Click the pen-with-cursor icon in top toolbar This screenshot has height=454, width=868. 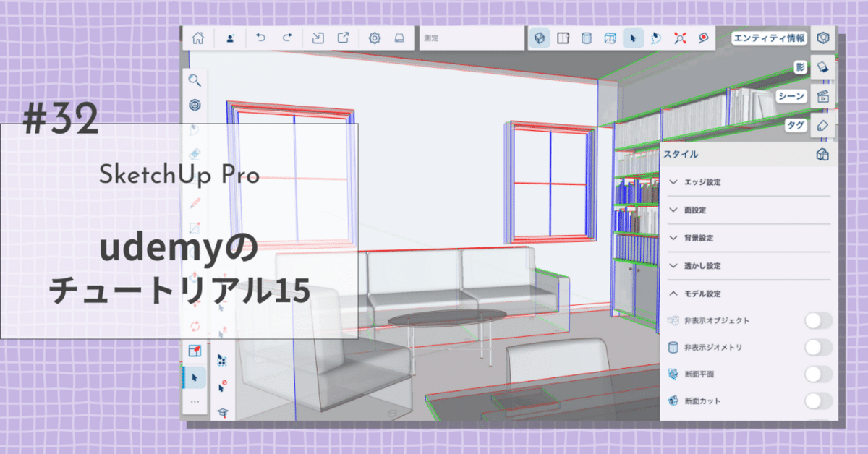click(x=656, y=38)
